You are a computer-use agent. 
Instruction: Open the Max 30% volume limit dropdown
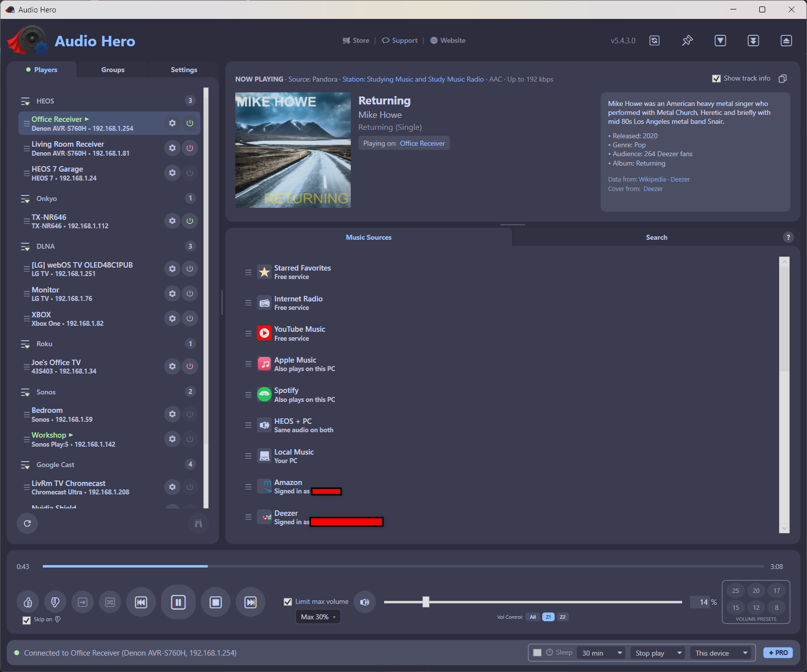coord(318,617)
